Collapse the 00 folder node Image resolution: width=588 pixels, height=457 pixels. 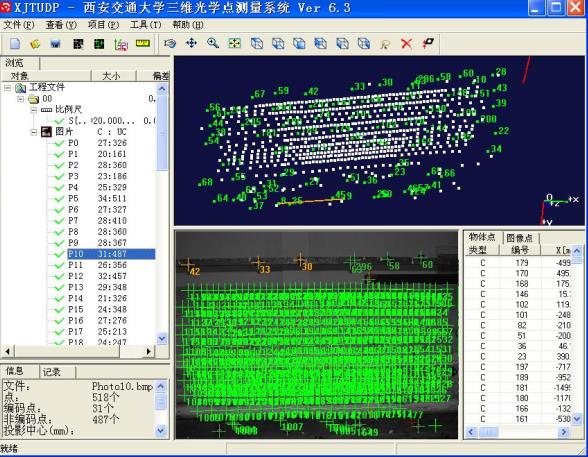click(x=21, y=99)
